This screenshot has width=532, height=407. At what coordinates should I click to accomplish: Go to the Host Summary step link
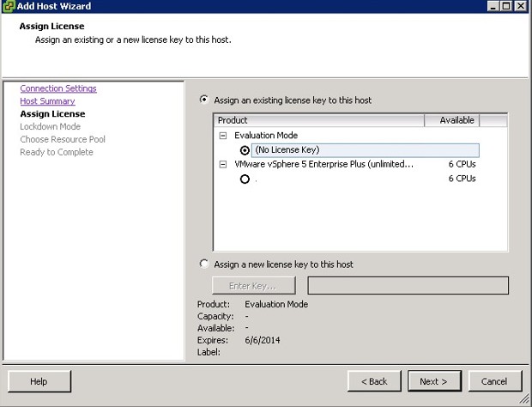tap(47, 101)
